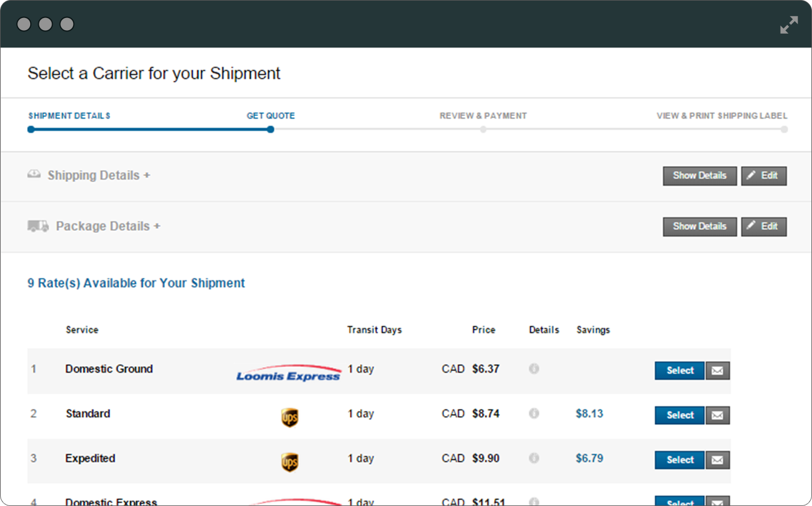
Task: Click the Expedited service name
Action: 90,458
